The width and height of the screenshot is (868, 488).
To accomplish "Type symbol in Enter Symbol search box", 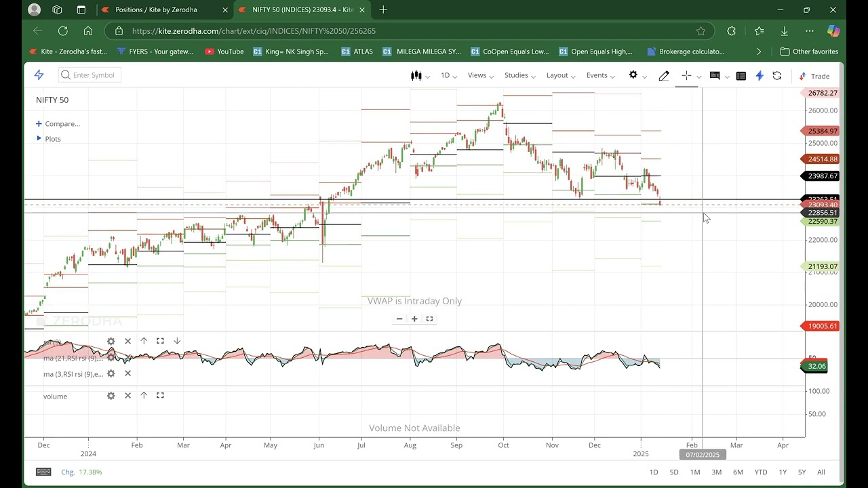I will [x=90, y=75].
